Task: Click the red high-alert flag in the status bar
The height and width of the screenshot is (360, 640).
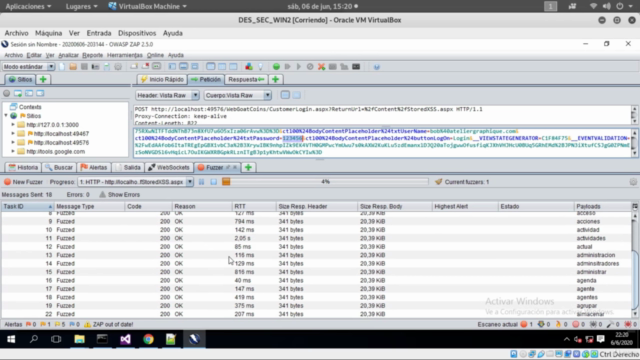Action: coord(29,324)
